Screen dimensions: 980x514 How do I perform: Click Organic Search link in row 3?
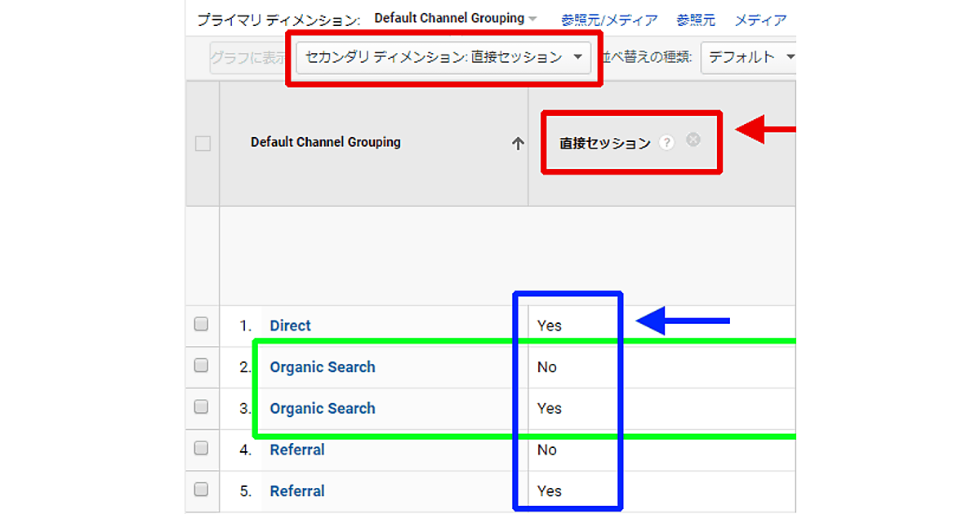(x=323, y=409)
